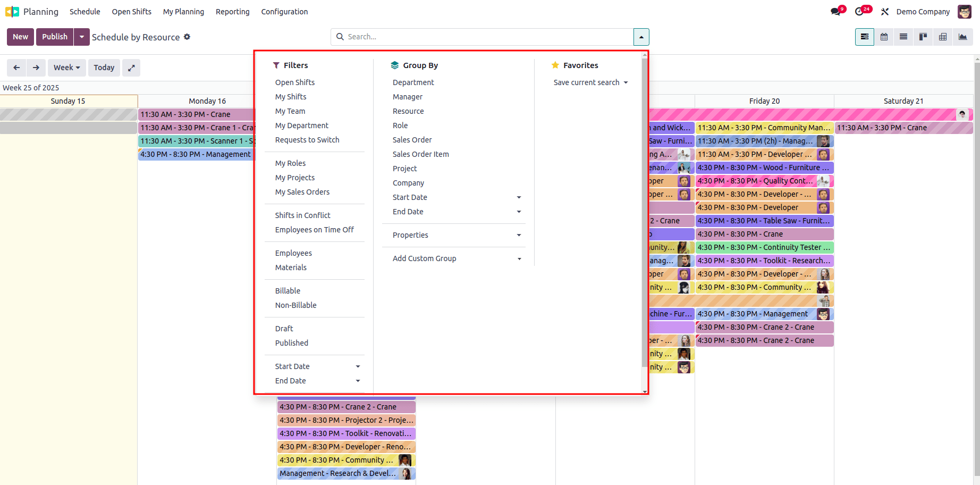Expand End Date filter options
The height and width of the screenshot is (485, 980).
pos(358,381)
